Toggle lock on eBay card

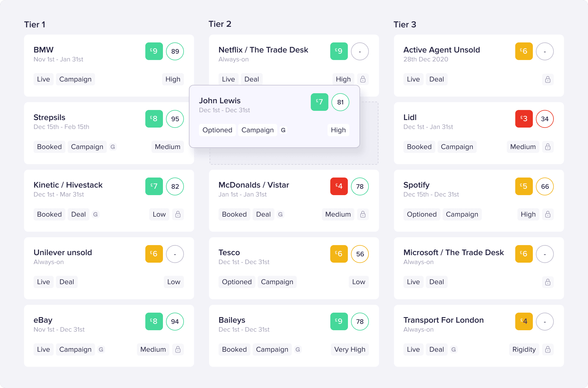pyautogui.click(x=178, y=349)
